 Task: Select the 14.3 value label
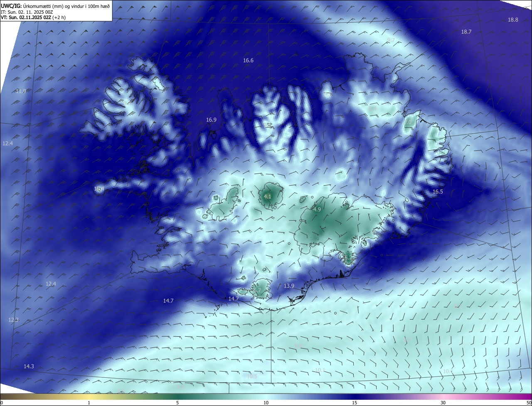(29, 366)
